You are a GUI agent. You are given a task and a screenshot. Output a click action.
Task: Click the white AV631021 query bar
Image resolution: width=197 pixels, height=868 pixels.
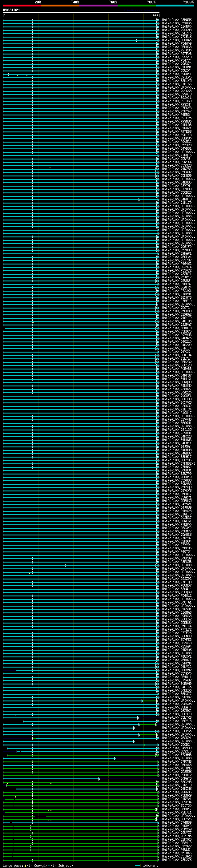(81, 12)
